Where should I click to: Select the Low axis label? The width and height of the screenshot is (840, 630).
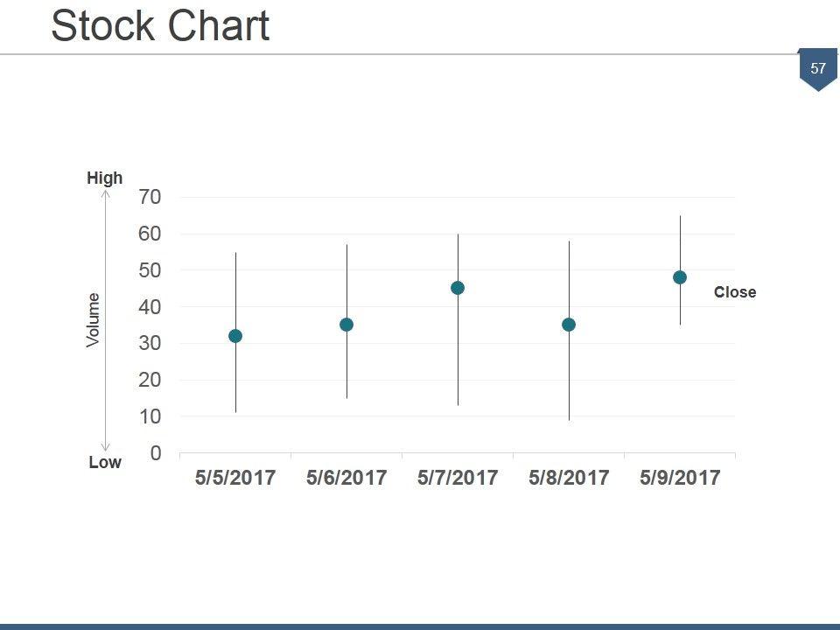(105, 462)
